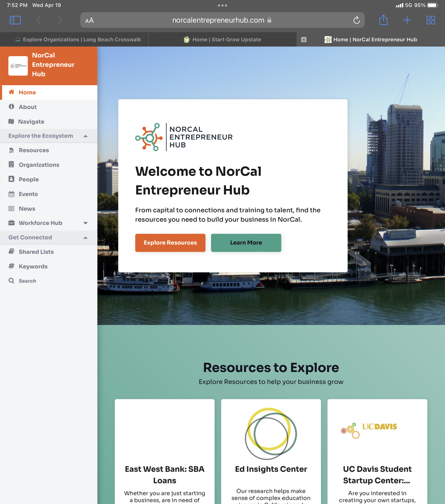Click the Resources to Explore heading
Image resolution: width=445 pixels, height=504 pixels.
click(271, 367)
